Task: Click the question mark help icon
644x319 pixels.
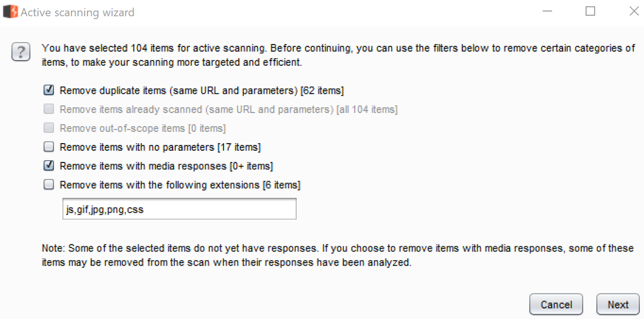Action: [21, 53]
